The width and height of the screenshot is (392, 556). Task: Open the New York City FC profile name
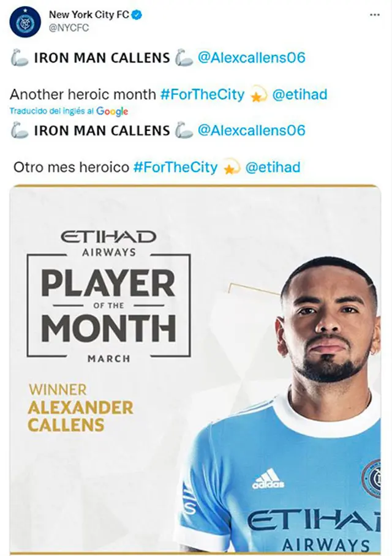point(88,15)
